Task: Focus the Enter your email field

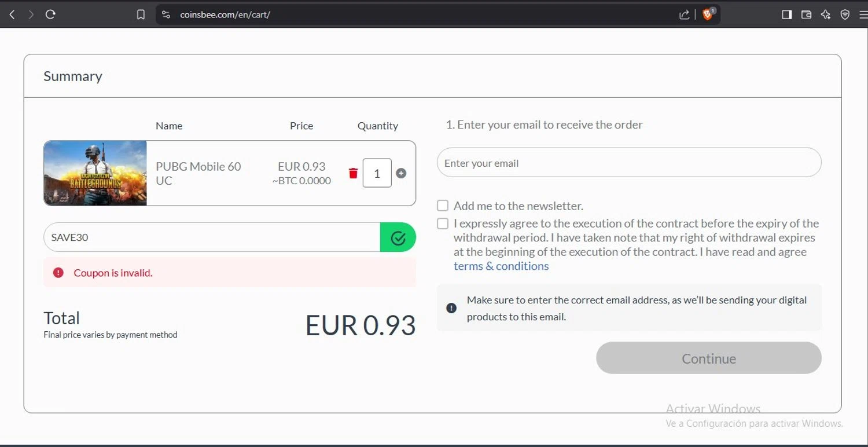Action: point(629,163)
